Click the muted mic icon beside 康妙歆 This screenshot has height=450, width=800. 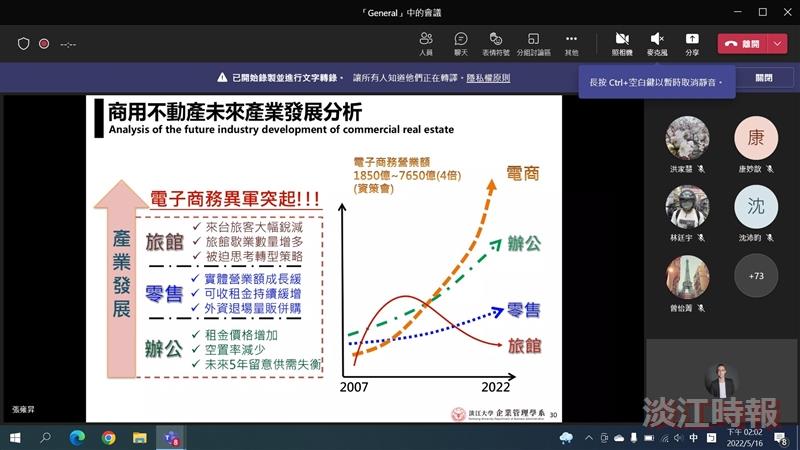770,169
